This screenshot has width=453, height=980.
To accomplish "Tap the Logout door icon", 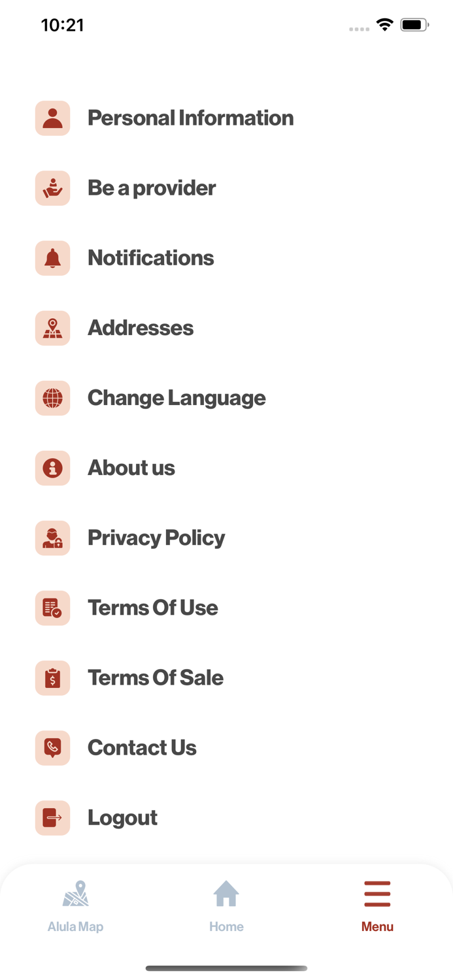I will [52, 817].
